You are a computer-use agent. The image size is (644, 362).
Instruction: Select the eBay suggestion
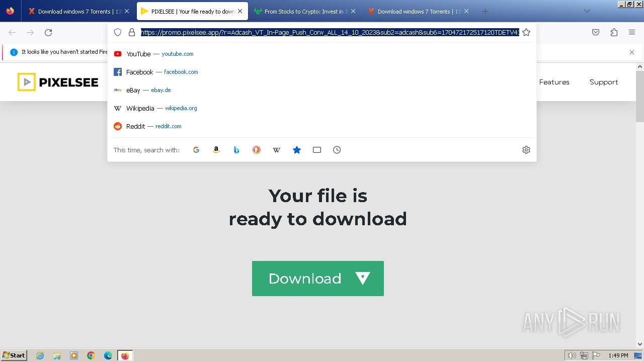(322, 90)
